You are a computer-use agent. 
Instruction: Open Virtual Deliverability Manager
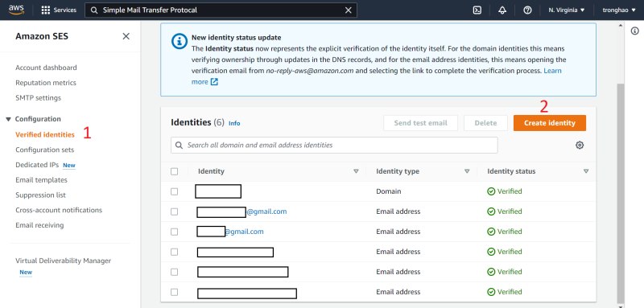[64, 261]
